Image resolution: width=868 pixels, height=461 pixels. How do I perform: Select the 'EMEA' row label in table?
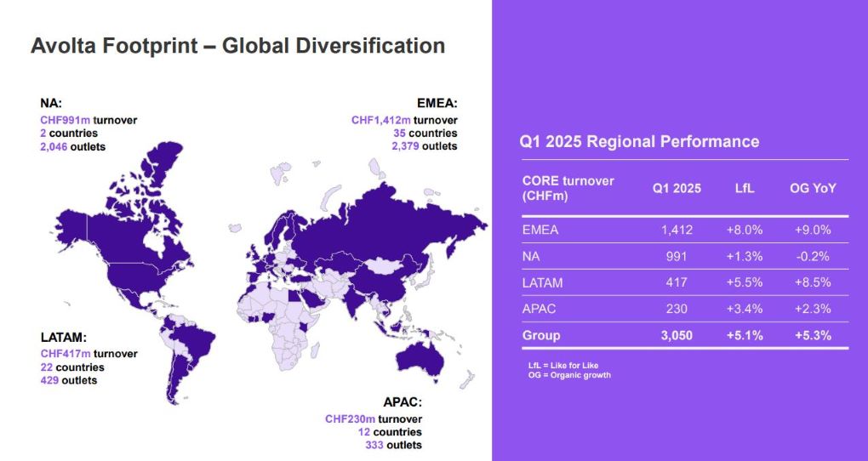(540, 230)
